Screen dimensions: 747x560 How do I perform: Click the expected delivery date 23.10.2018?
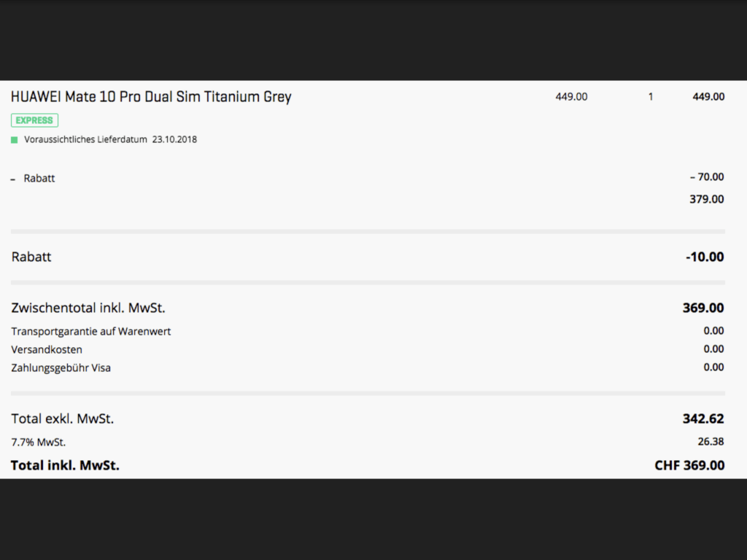pos(174,139)
